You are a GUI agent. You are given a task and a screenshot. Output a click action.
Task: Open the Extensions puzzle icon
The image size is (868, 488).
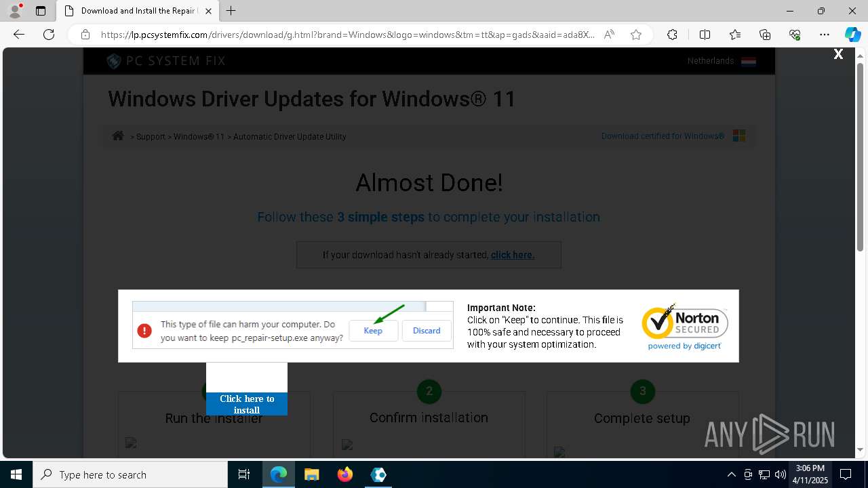pos(672,35)
